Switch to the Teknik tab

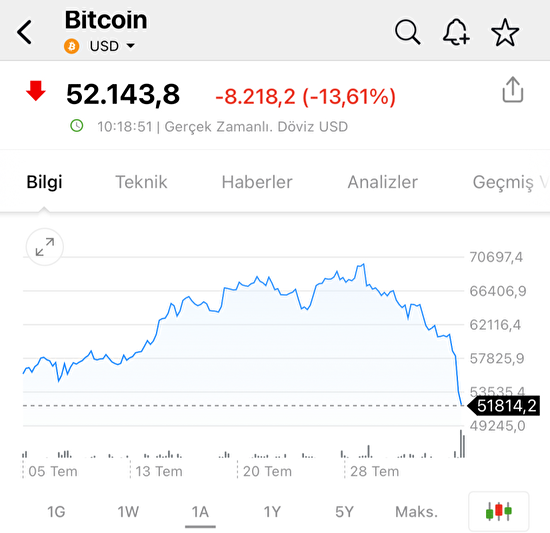coord(141,182)
